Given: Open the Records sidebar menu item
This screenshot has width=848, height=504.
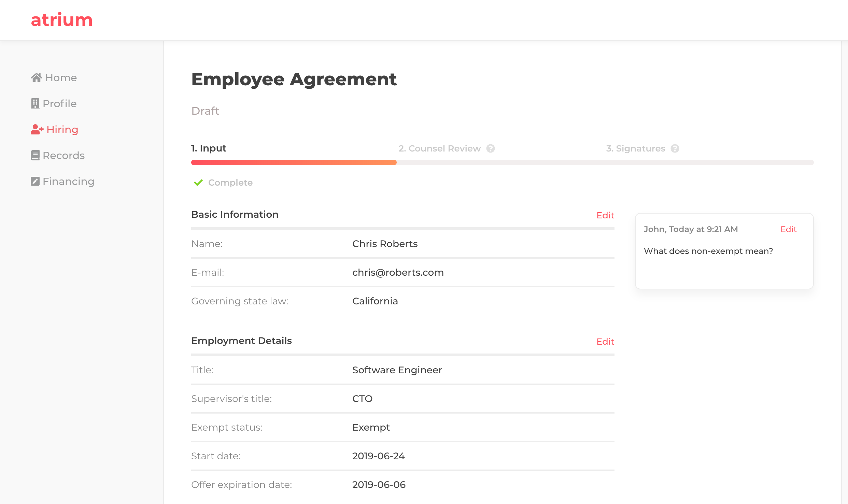Looking at the screenshot, I should coord(63,155).
